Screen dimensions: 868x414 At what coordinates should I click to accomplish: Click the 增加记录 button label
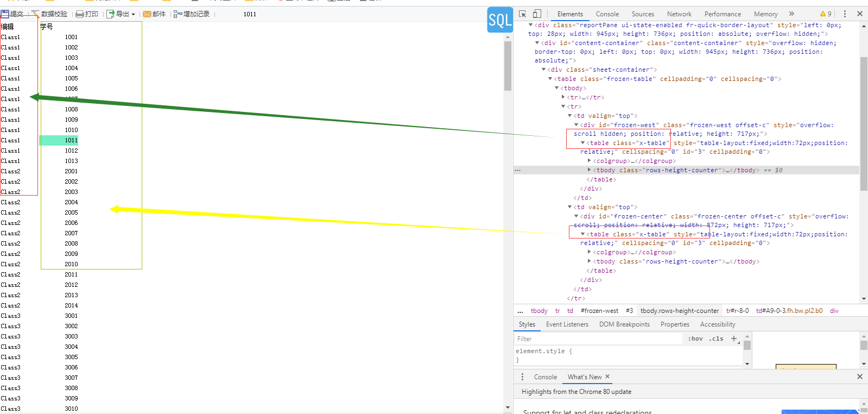197,14
